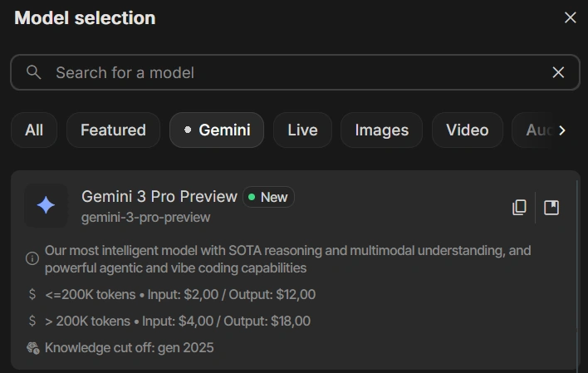Click the dollar icon for <=200K tokens pricing
Image resolution: width=588 pixels, height=373 pixels.
[32, 294]
